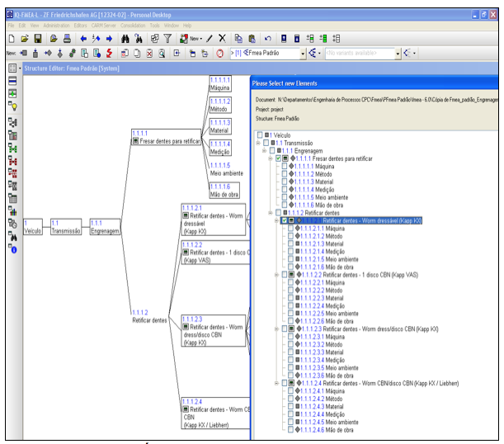Open the No variants available dropdown
Screen dimensions: 504x444
(x=398, y=54)
